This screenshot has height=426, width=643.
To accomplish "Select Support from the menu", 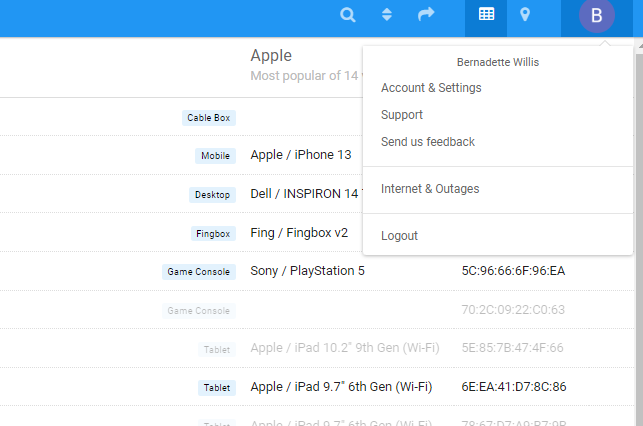I will pos(402,115).
